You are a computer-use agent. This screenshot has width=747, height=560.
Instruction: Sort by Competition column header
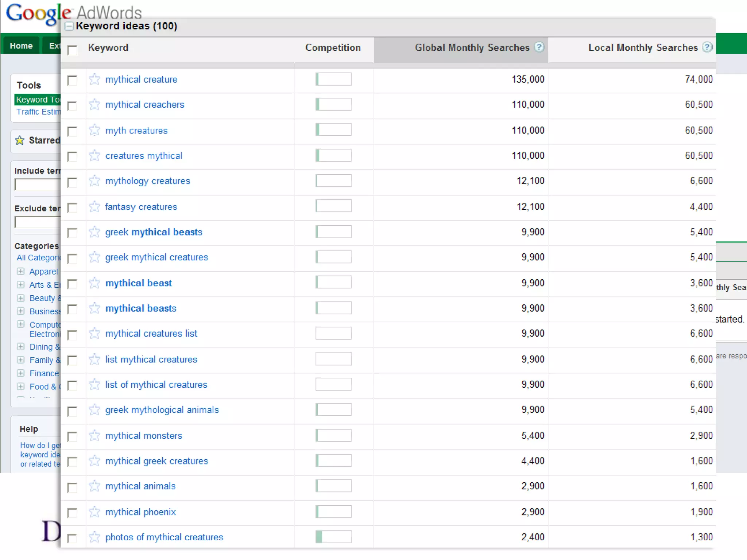tap(333, 48)
